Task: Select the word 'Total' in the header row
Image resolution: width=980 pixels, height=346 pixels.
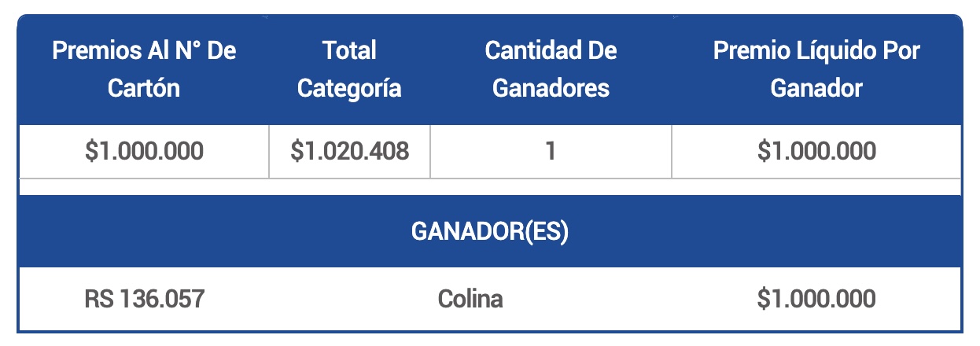Action: (x=349, y=51)
